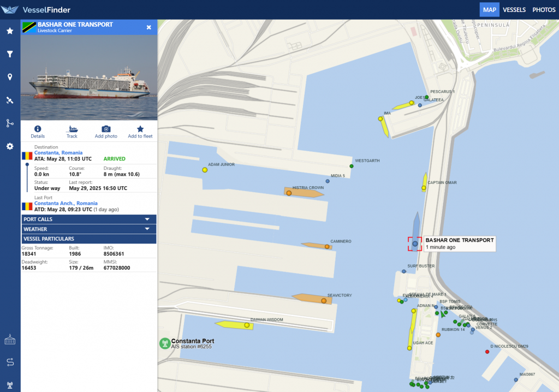Click the location pin icon in sidebar

point(10,77)
